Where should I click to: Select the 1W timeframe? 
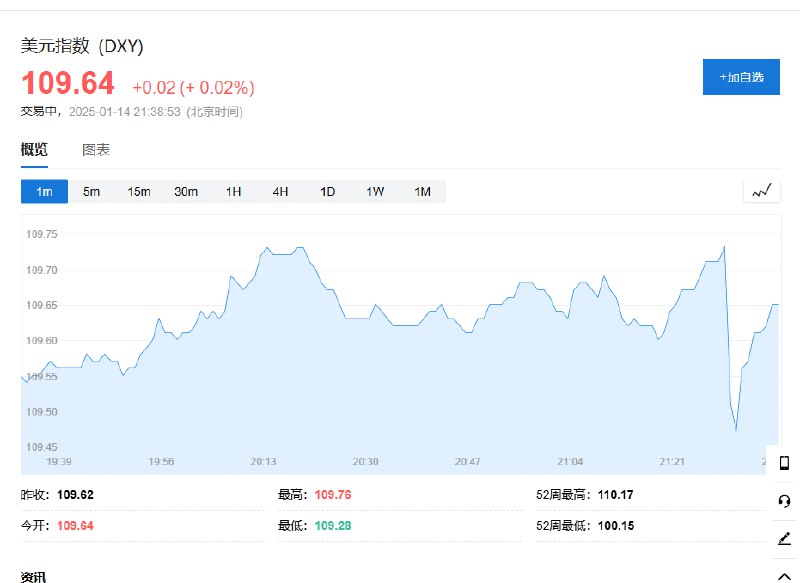(375, 191)
